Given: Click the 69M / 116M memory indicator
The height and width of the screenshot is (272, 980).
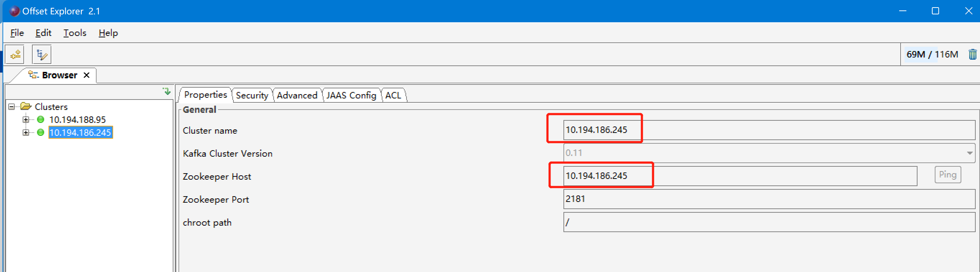Looking at the screenshot, I should 932,54.
